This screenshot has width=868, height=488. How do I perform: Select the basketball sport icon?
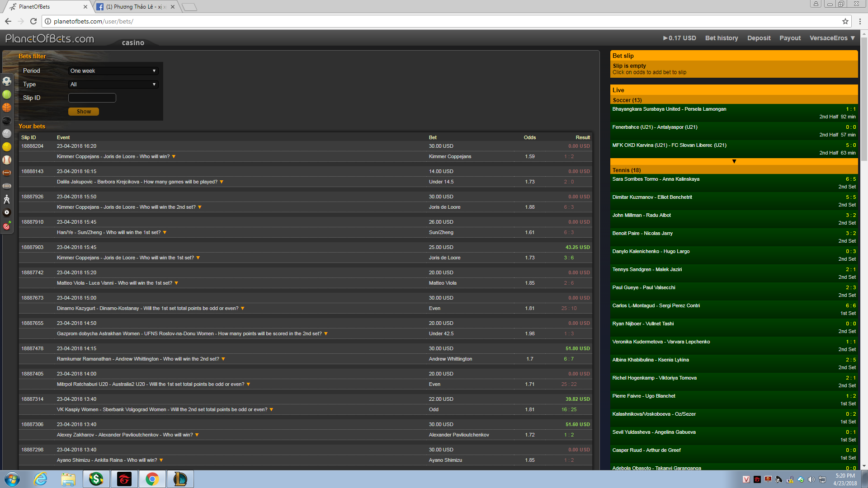[x=7, y=108]
